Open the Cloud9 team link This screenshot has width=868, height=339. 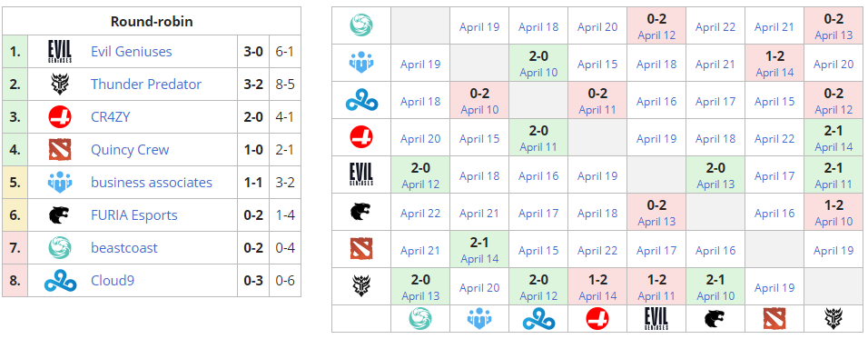[113, 280]
